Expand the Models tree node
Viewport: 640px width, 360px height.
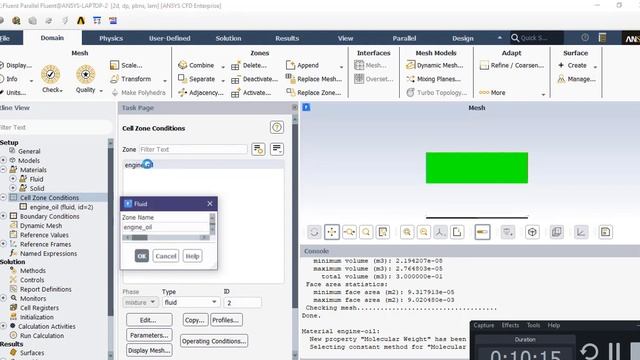point(3,160)
